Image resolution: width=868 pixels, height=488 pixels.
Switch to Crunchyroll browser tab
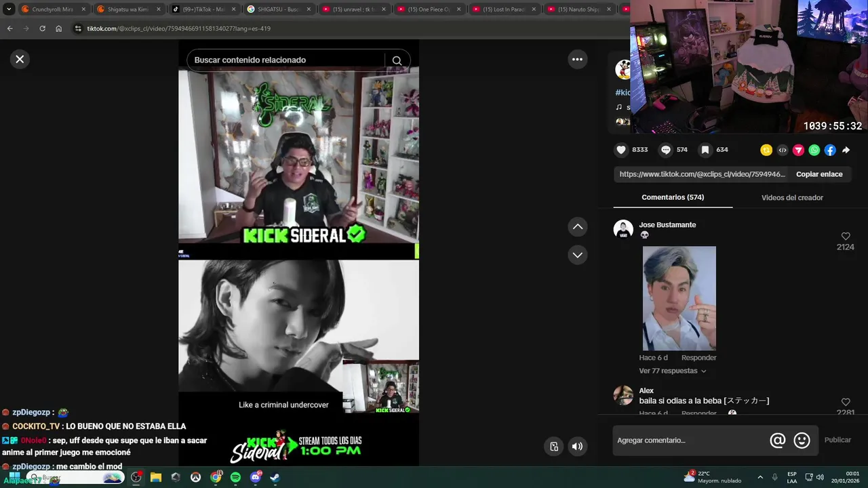[53, 9]
